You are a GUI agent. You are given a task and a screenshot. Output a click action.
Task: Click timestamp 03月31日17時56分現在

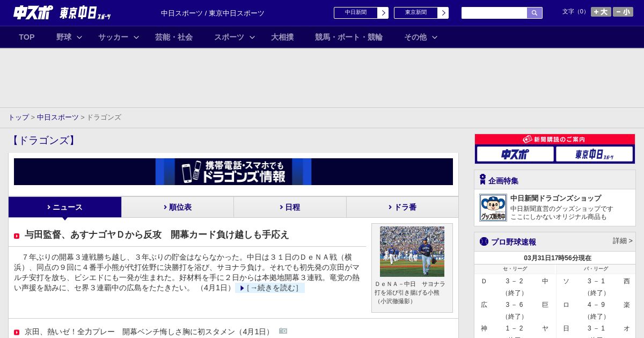pyautogui.click(x=558, y=258)
